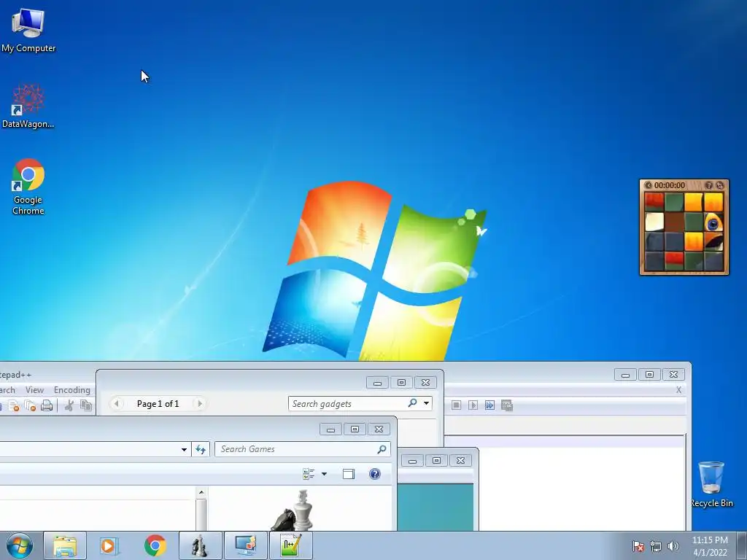Click the blue Help icon in Games window

[375, 474]
